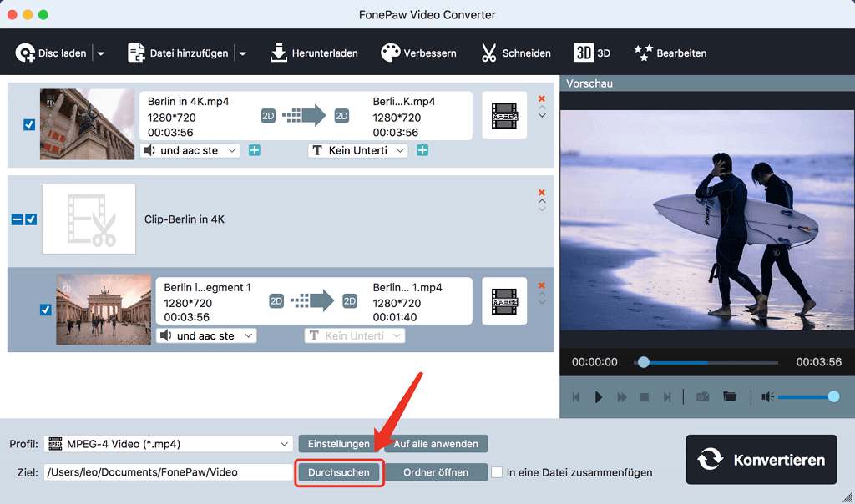Image resolution: width=855 pixels, height=504 pixels.
Task: Move Berlin segment 1 up in list
Action: point(542,295)
